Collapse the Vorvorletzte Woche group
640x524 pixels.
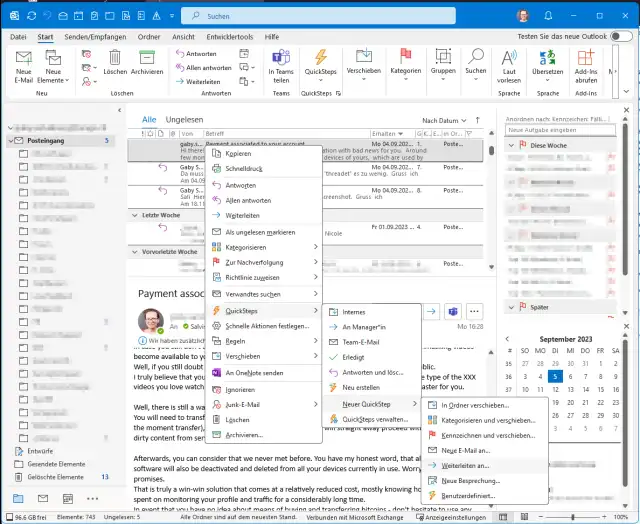point(135,252)
